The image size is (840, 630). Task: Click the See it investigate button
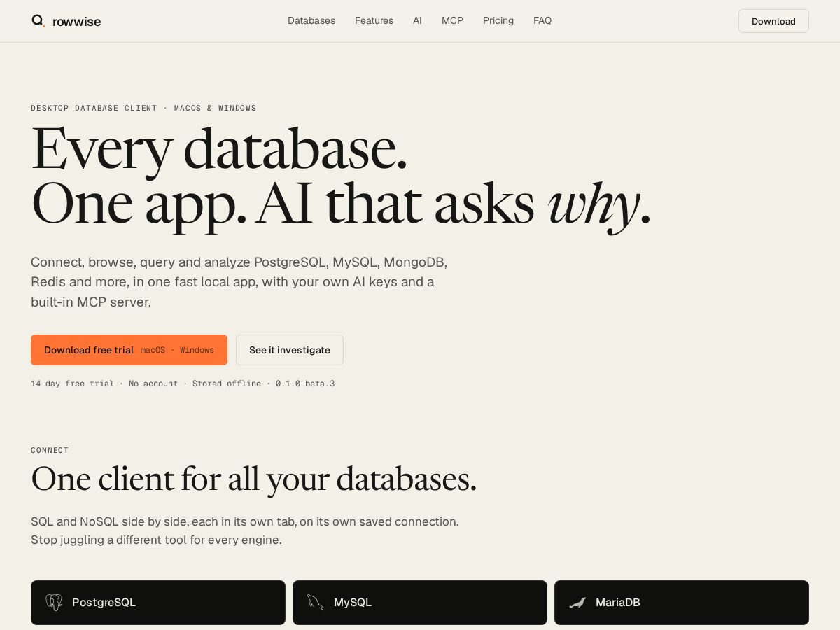290,350
